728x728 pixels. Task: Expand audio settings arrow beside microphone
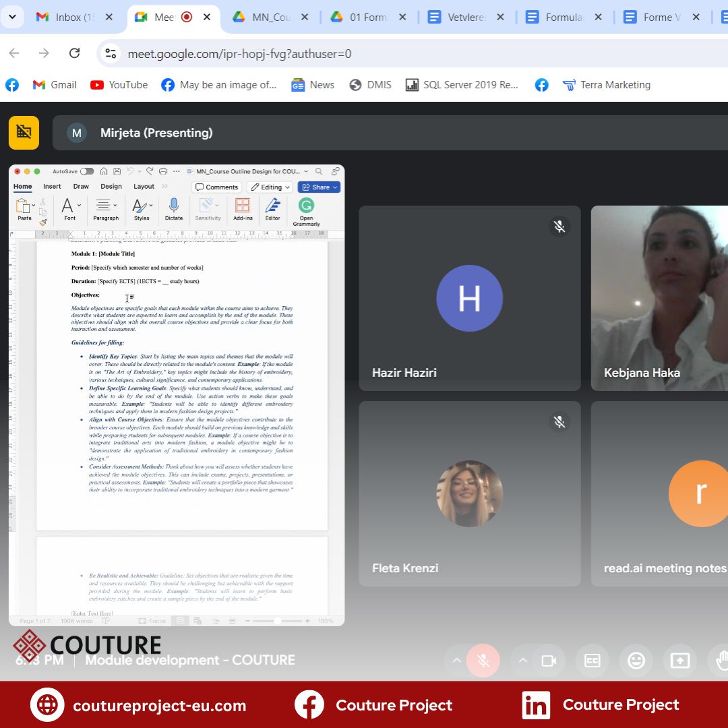[x=456, y=661]
